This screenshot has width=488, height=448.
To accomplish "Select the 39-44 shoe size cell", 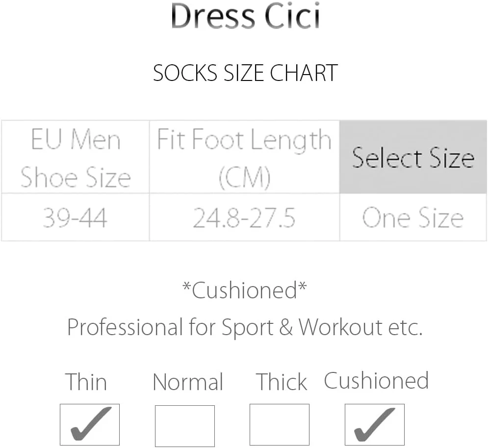I will [75, 218].
